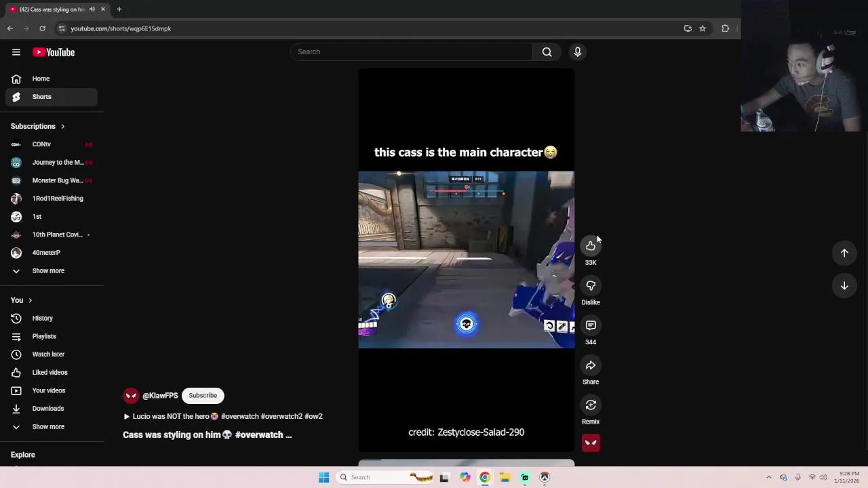Open File Explorer from the taskbar
868x488 pixels.
505,477
